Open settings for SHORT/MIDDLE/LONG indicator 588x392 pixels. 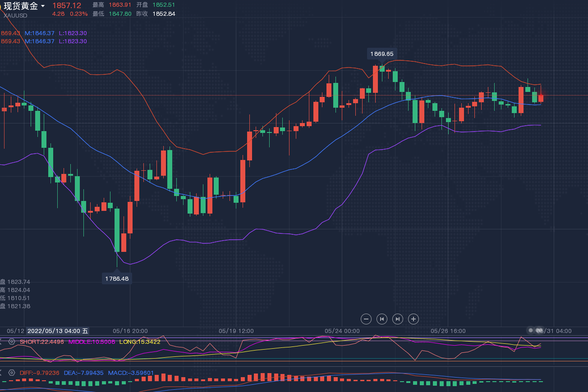click(x=12, y=342)
